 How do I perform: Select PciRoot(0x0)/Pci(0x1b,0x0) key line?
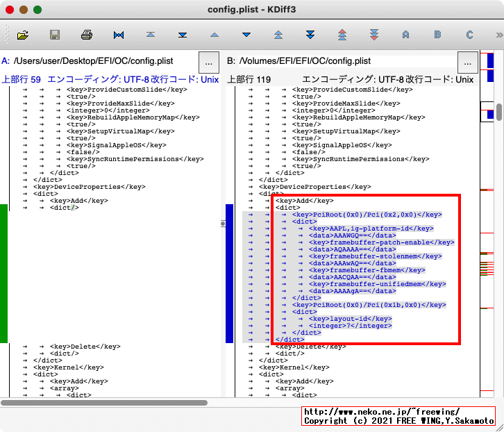(x=369, y=305)
